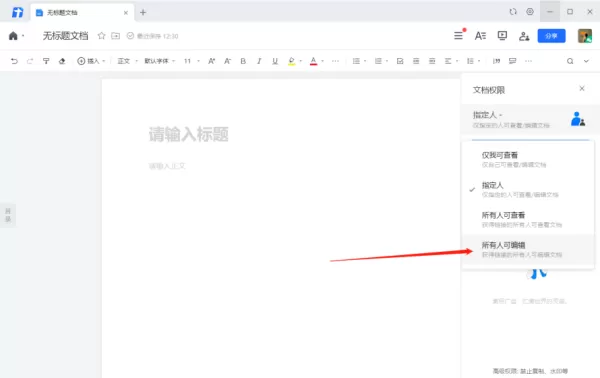
Task: Click the 高级权限 advanced permissions link
Action: point(530,371)
